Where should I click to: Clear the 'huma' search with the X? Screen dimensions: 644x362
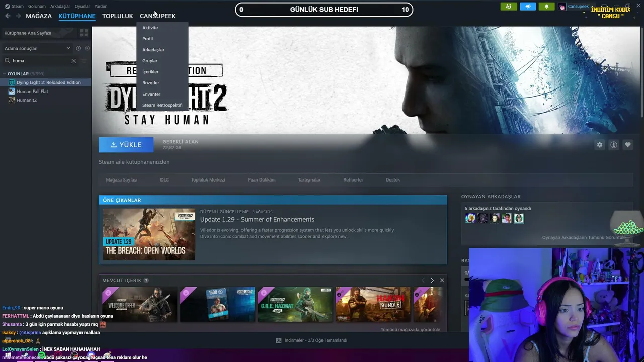(x=73, y=61)
